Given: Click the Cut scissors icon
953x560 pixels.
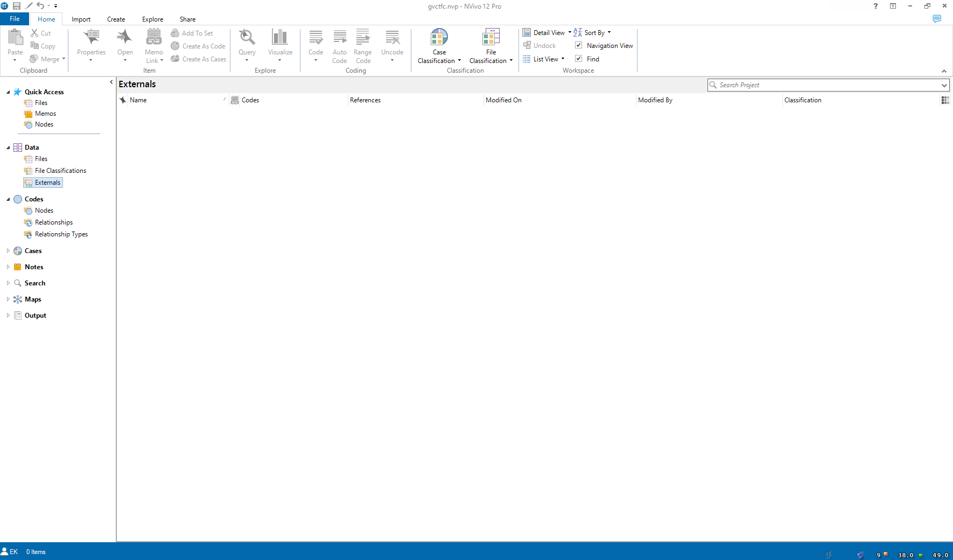Looking at the screenshot, I should coord(34,33).
